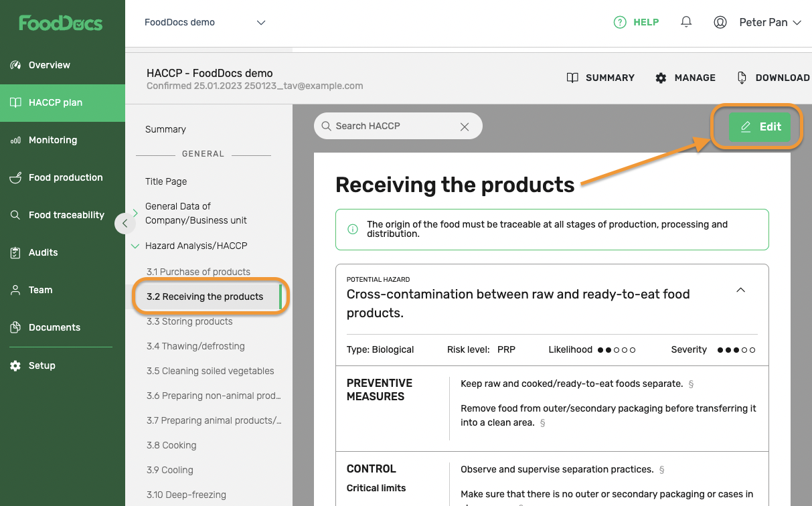812x506 pixels.
Task: Select 3.7 Preparing animal products
Action: pyautogui.click(x=214, y=420)
